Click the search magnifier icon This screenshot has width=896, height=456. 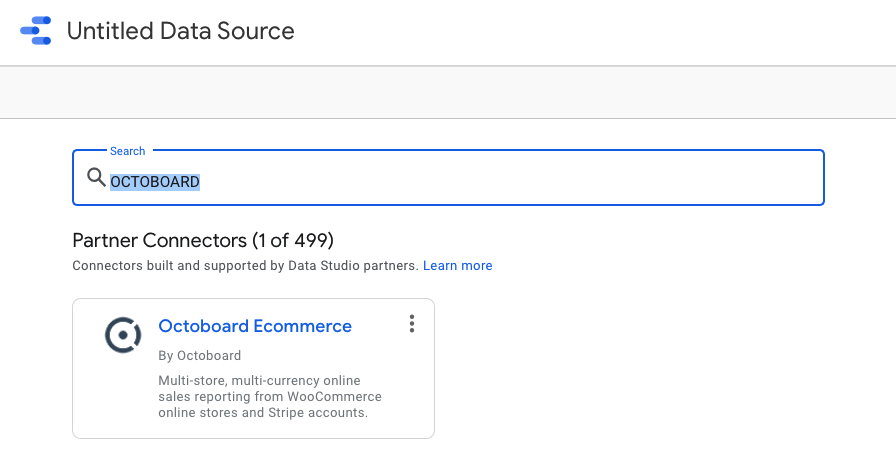(x=96, y=178)
